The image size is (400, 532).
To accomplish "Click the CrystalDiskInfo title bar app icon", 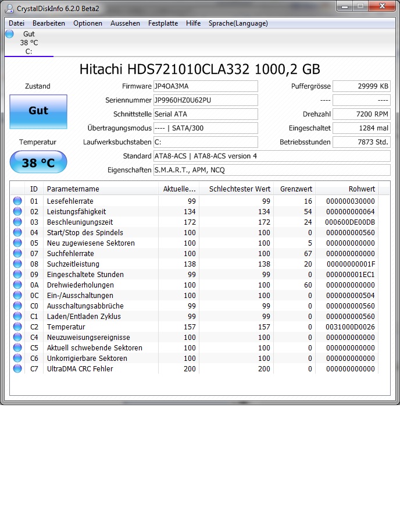I will click(10, 9).
